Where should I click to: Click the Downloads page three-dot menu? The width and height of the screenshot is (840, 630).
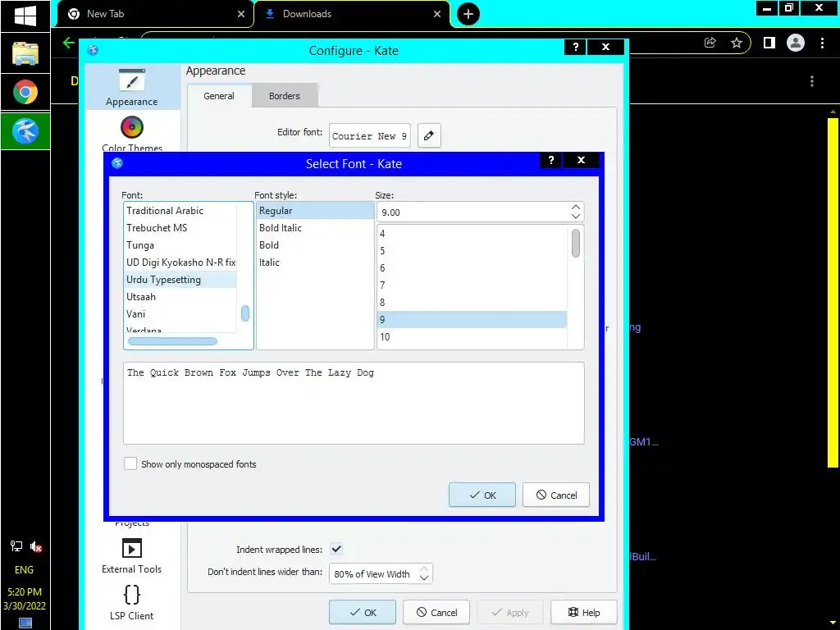tap(812, 81)
